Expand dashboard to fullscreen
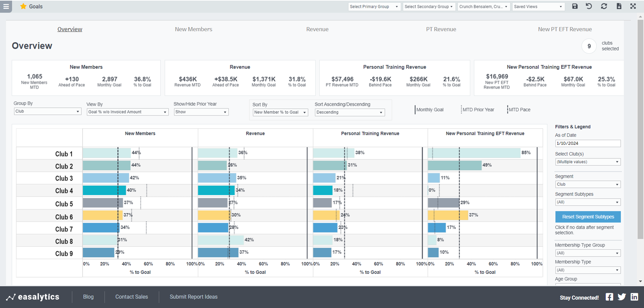The width and height of the screenshot is (644, 308). point(633,6)
